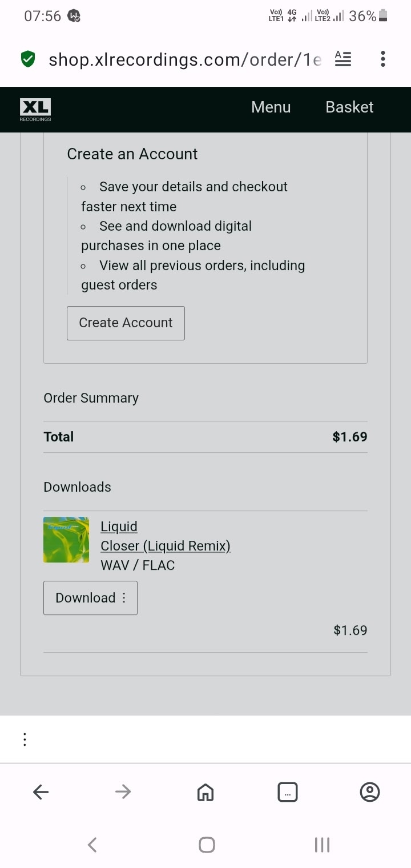
Task: Open the site Menu
Action: click(x=271, y=107)
